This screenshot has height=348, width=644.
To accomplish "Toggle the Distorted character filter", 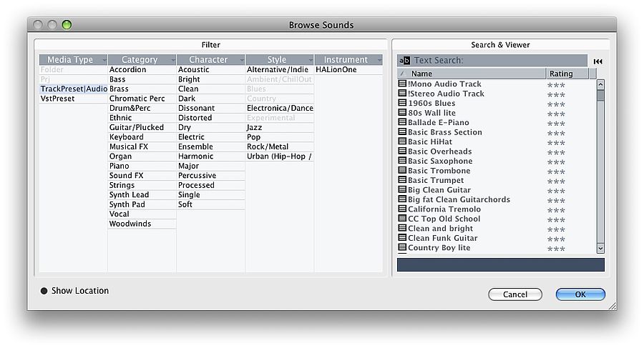I will (x=195, y=118).
